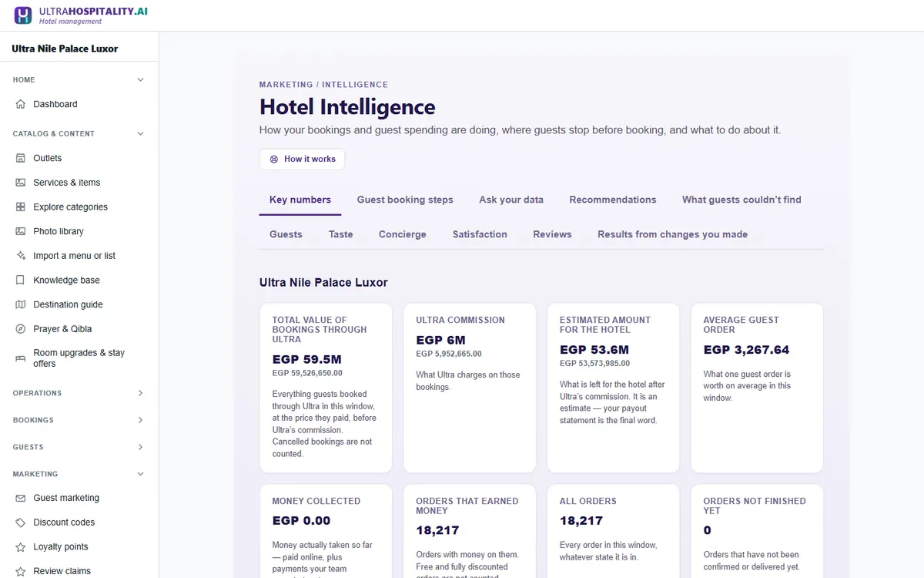Expand the GUESTS sidebar section
Viewport: 924px width, 578px height.
click(140, 447)
